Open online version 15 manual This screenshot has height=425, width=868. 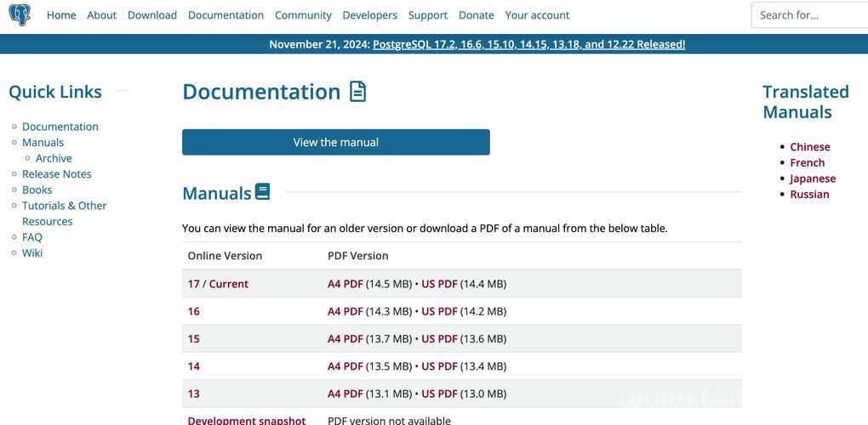pyautogui.click(x=193, y=339)
